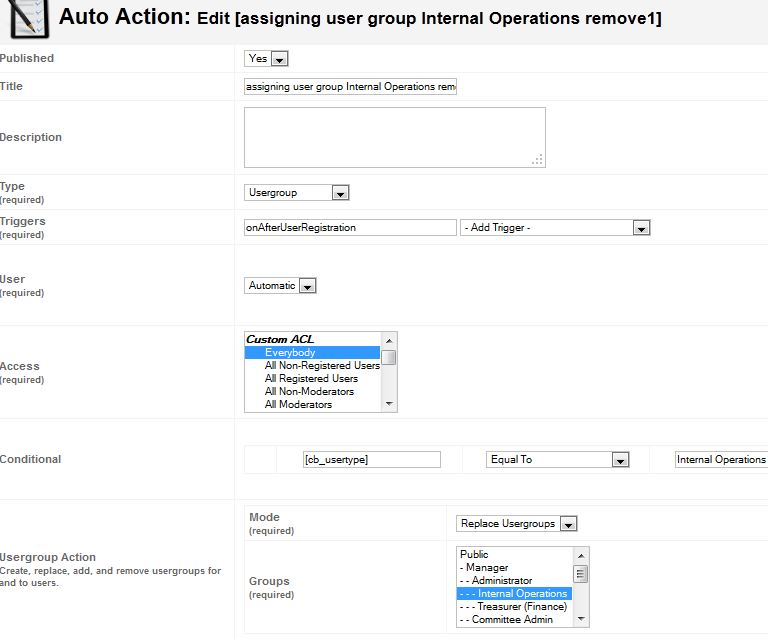The width and height of the screenshot is (768, 639).
Task: Select All Non-Registered Users access option
Action: [322, 366]
